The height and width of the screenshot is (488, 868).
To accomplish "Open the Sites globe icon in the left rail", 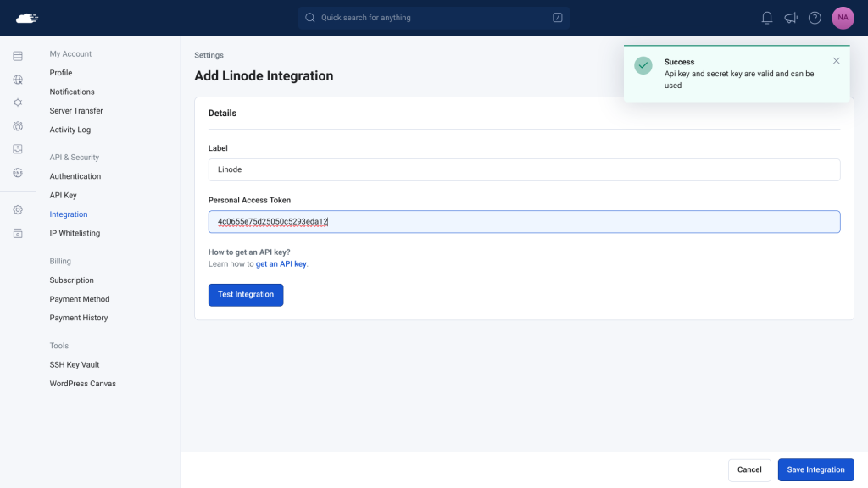I will pos(18,80).
